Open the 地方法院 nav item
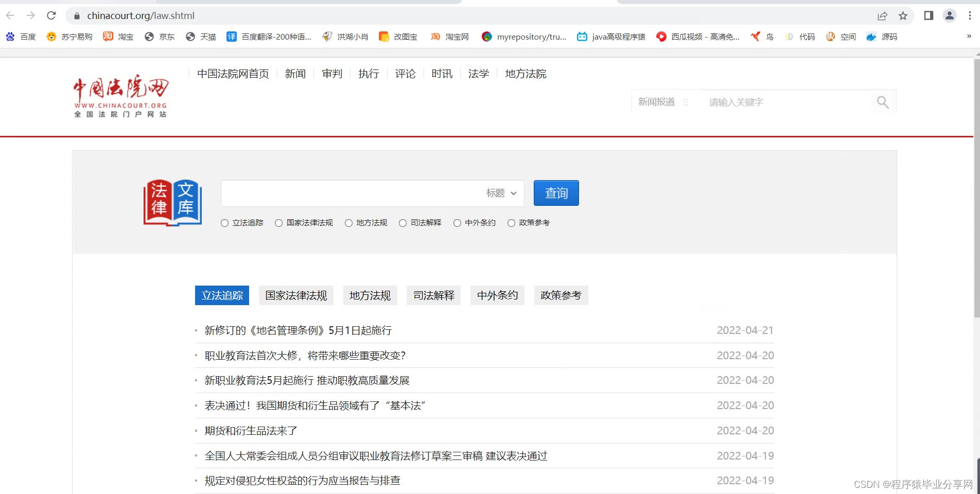This screenshot has height=494, width=980. tap(526, 74)
